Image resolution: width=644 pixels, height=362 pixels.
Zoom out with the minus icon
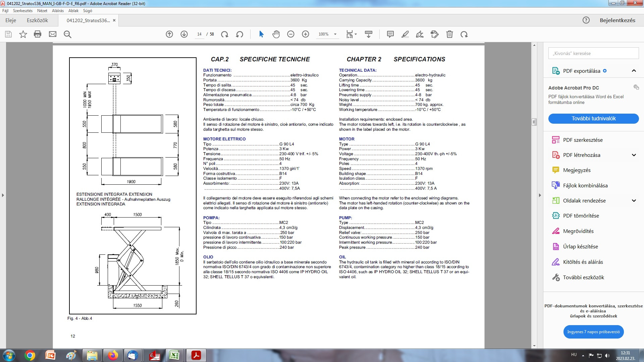point(291,34)
